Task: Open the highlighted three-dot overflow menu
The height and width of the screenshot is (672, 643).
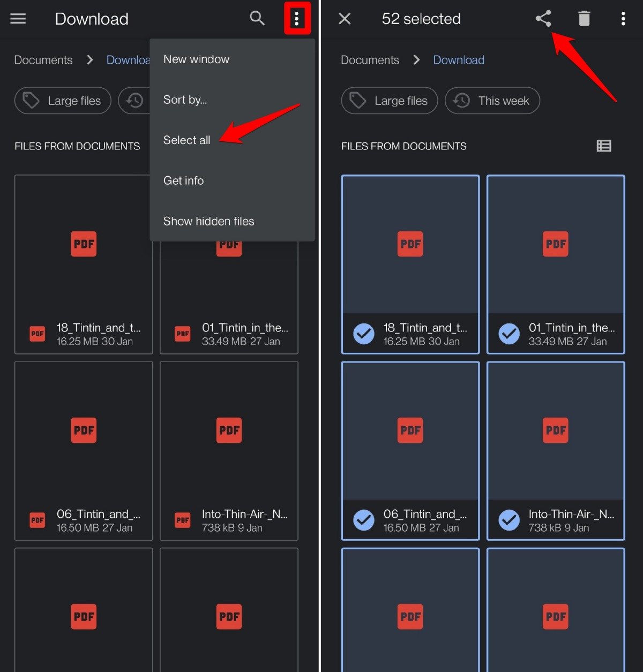Action: click(297, 19)
